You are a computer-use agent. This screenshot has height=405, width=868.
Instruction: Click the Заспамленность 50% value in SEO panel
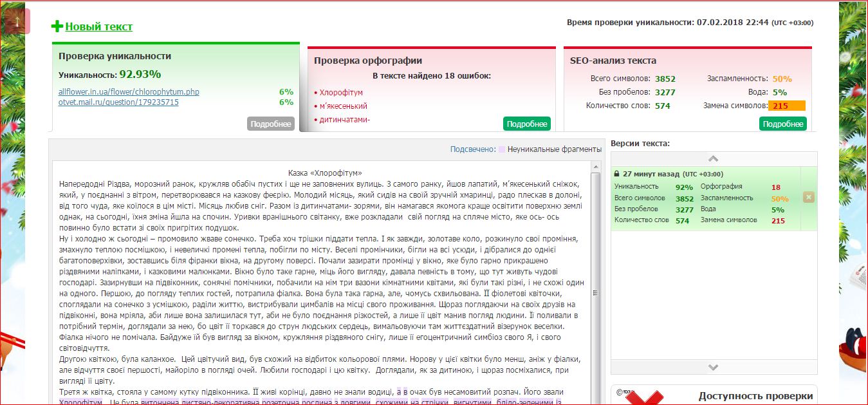782,79
